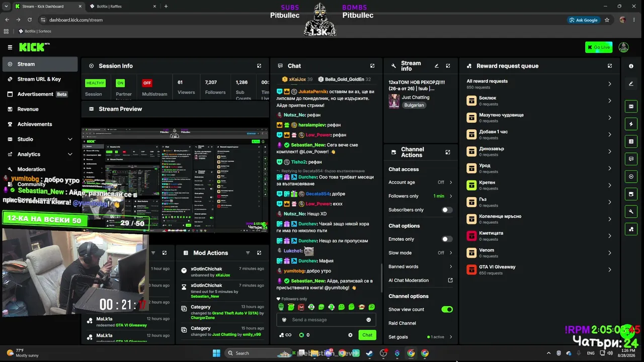Expand the Reward request queue panel
Viewport: 644px width, 362px height.
pyautogui.click(x=610, y=66)
